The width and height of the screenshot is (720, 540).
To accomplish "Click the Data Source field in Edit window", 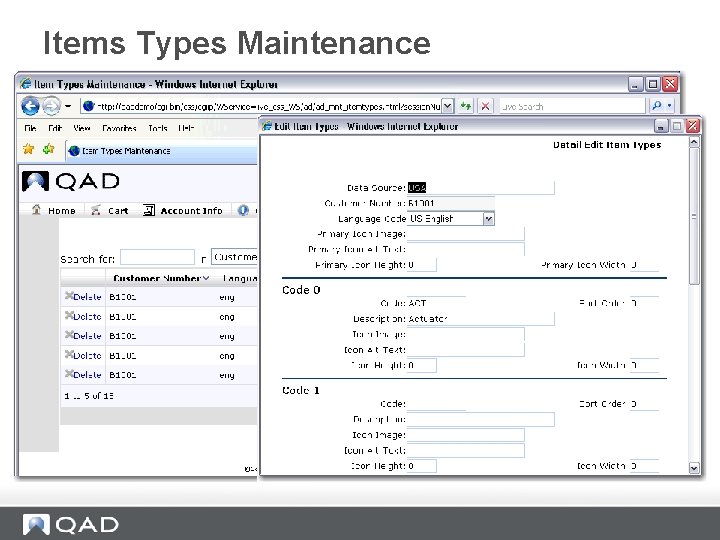I will [481, 187].
